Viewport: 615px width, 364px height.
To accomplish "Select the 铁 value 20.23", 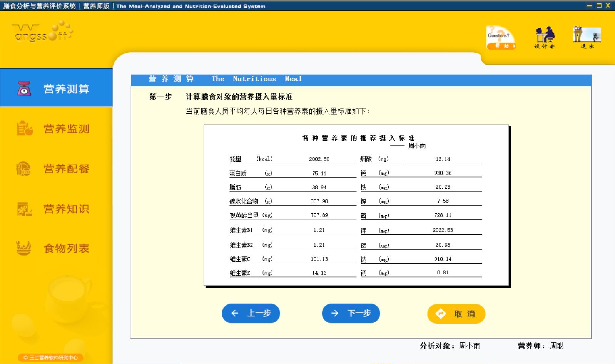I will (443, 187).
